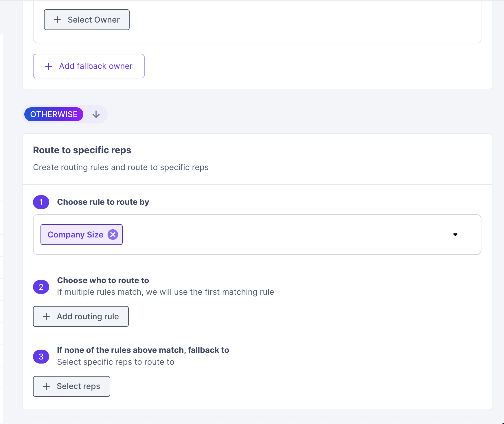This screenshot has height=424, width=504.
Task: Click the Choose who to route to label
Action: [x=103, y=280]
